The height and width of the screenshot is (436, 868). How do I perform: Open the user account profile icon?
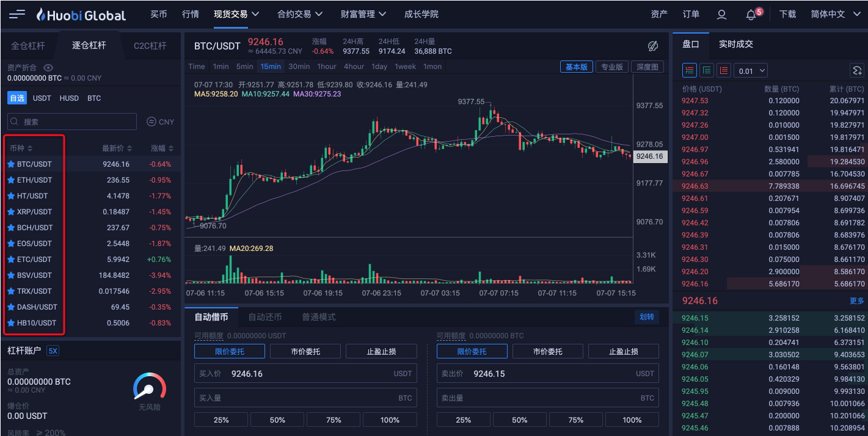pyautogui.click(x=721, y=14)
